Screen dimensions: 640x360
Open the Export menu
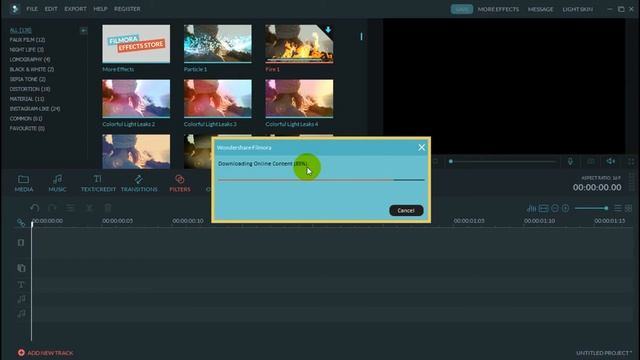[x=75, y=9]
